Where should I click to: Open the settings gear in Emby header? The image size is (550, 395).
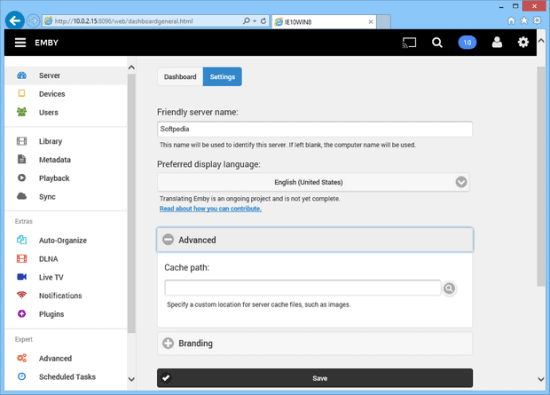click(523, 42)
